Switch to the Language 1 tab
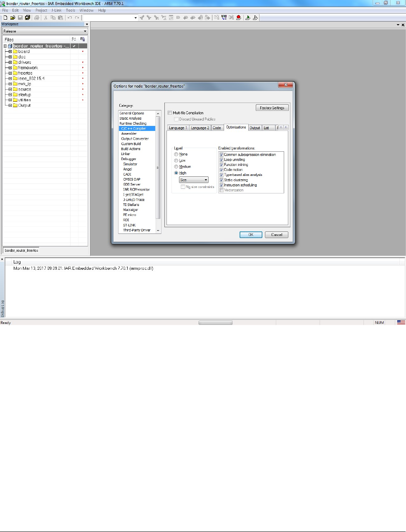 point(178,128)
